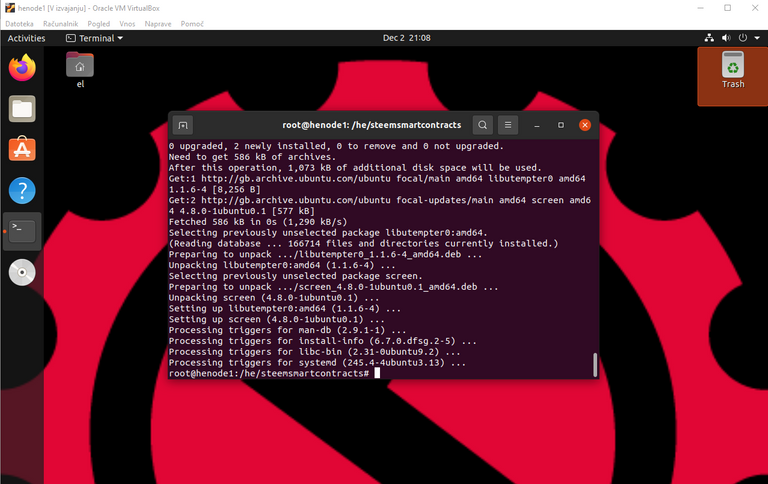
Task: Open the 'el' home folder on desktop
Action: 80,70
